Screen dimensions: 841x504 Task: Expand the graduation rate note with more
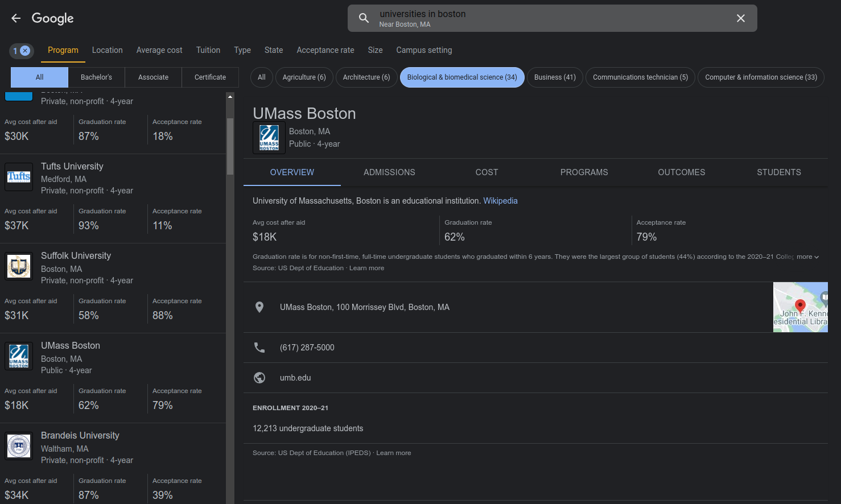click(807, 257)
